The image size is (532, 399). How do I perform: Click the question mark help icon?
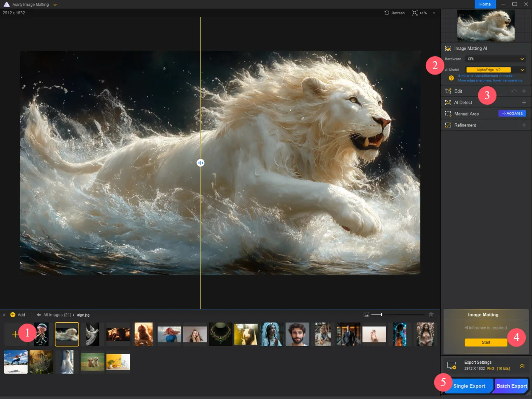click(451, 78)
